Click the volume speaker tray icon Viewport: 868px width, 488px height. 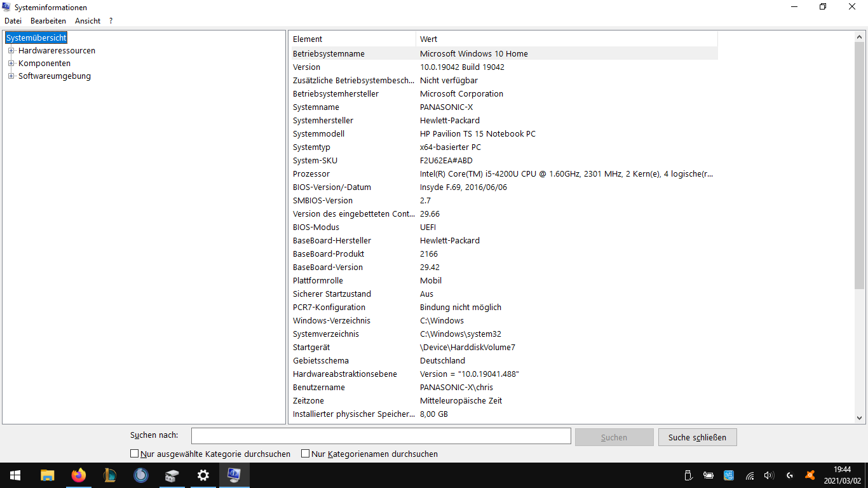coord(769,475)
